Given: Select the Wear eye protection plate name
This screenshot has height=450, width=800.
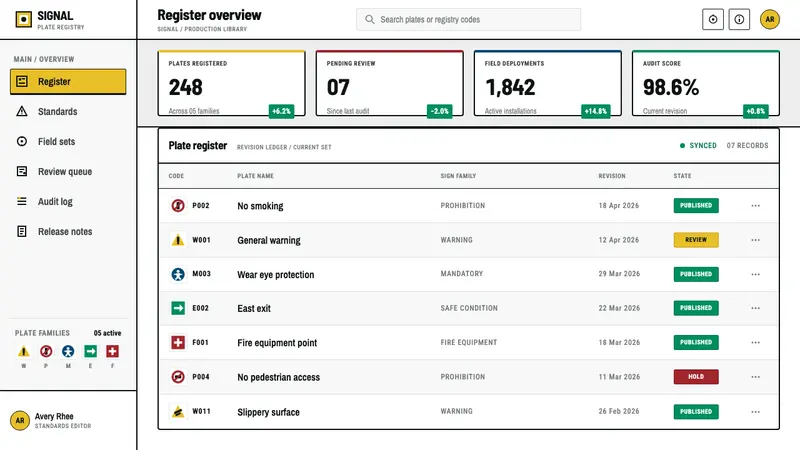Looking at the screenshot, I should 276,274.
